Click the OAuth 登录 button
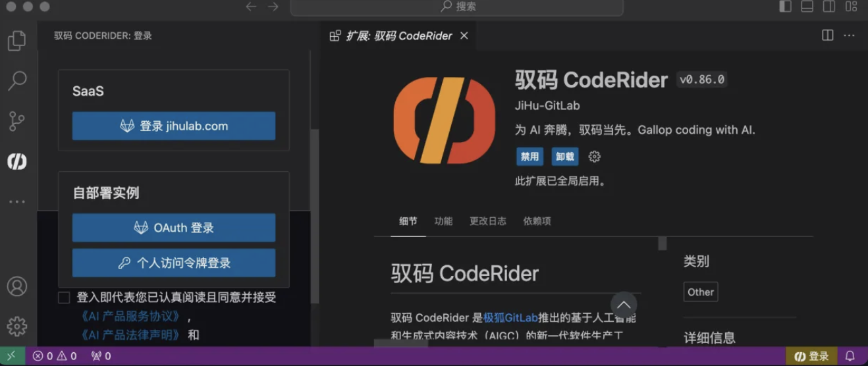Viewport: 868px width, 366px height. click(x=174, y=228)
